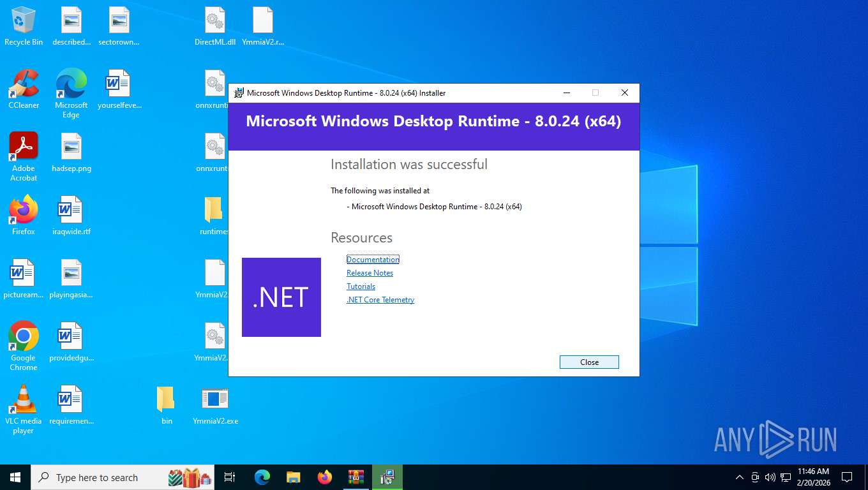The image size is (868, 490).
Task: Close the installer via title bar X
Action: (x=625, y=93)
